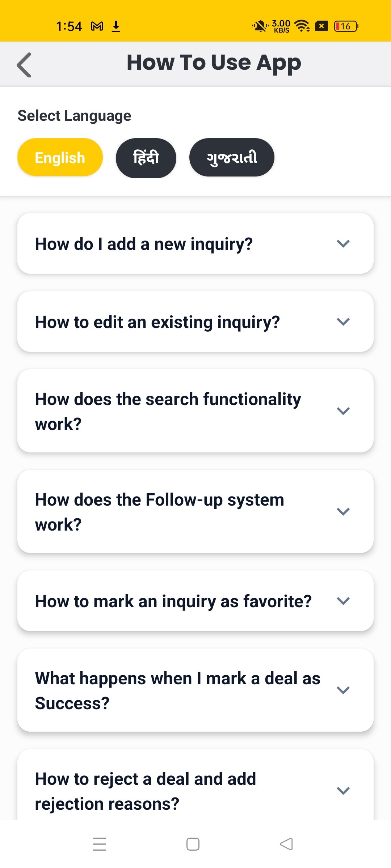This screenshot has height=868, width=391.
Task: Expand 'How to mark an inquiry as favorite?'
Action: pos(195,600)
